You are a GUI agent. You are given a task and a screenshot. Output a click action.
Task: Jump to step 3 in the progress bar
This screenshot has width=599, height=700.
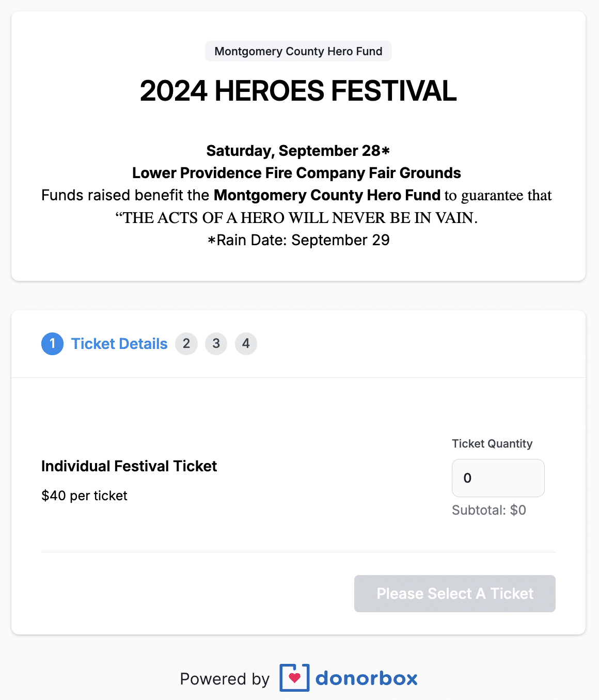coord(216,344)
